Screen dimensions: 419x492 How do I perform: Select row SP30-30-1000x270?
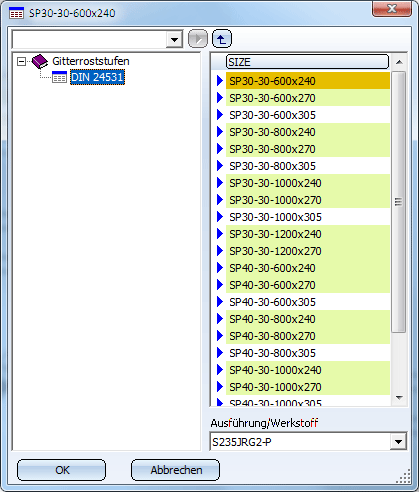[x=308, y=200]
